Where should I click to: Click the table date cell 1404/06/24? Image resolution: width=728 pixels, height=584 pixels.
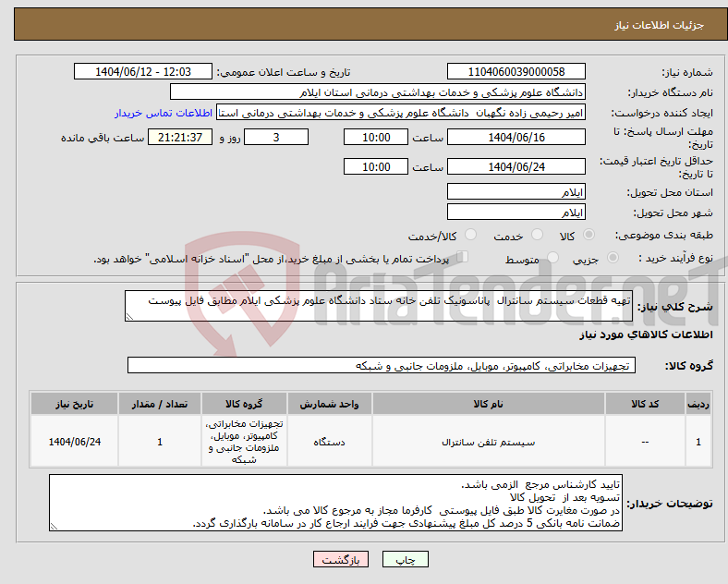click(x=74, y=442)
